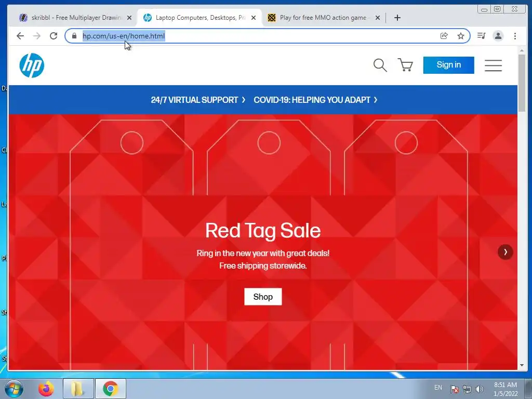Click the HP logo
The image size is (532, 399).
32,65
